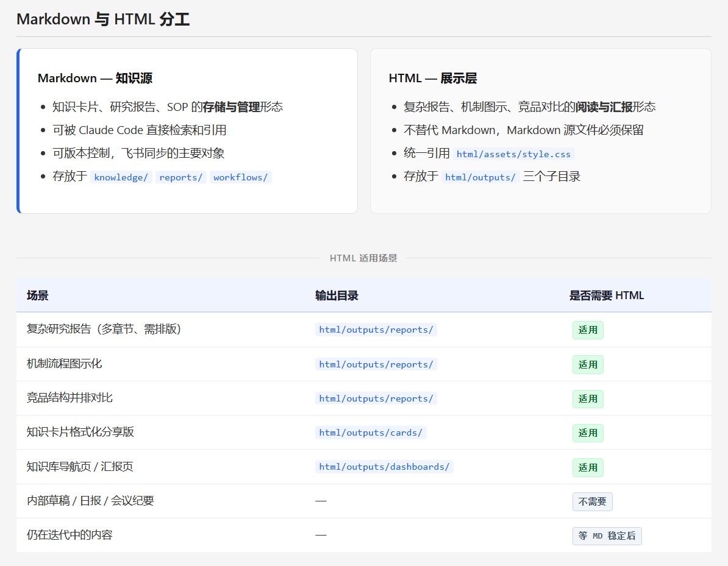This screenshot has height=566, width=728.
Task: Click the '等 MD 稳定后' badge
Action: [607, 536]
